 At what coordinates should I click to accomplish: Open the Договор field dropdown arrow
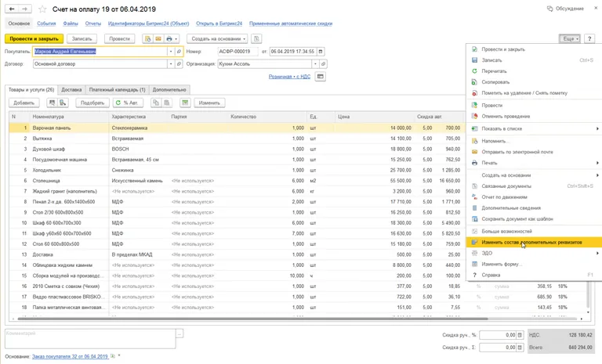click(x=170, y=64)
